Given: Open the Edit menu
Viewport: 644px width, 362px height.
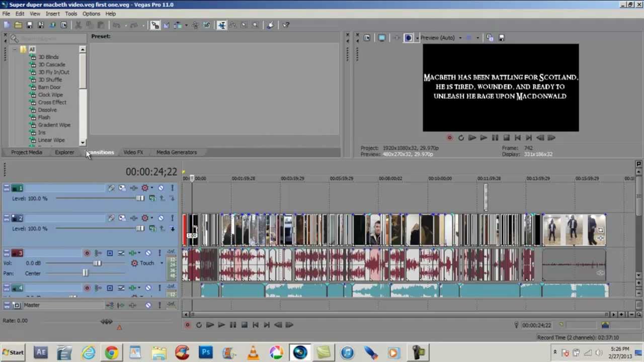Looking at the screenshot, I should (x=20, y=14).
